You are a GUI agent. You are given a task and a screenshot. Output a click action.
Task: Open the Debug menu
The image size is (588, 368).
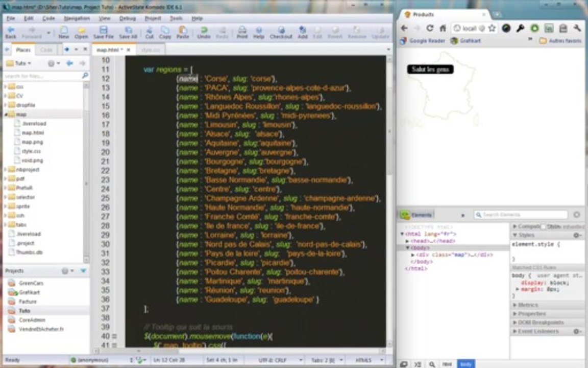tap(128, 18)
